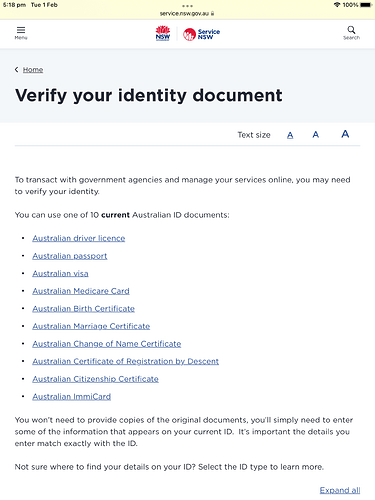Tap the back chevron beside Home
This screenshot has height=500, width=375.
16,69
